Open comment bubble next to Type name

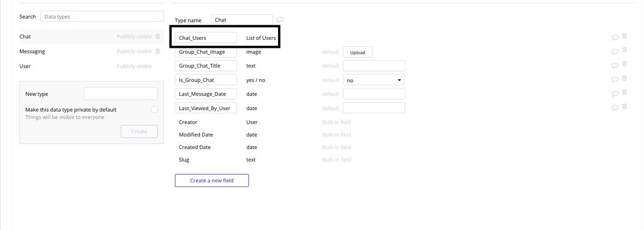pos(280,20)
